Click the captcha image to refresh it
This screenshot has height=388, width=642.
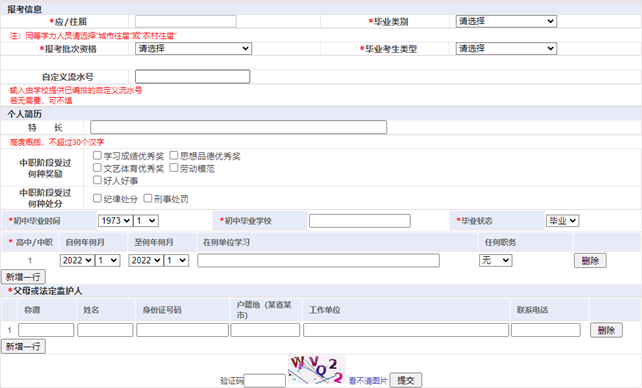[x=316, y=370]
